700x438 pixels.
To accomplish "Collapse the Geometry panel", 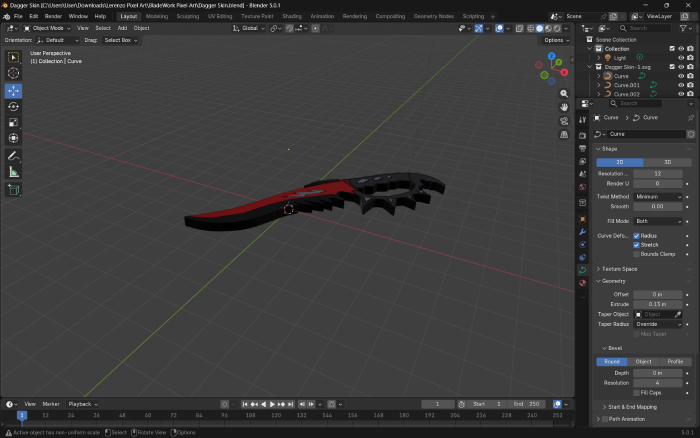I will (x=613, y=281).
